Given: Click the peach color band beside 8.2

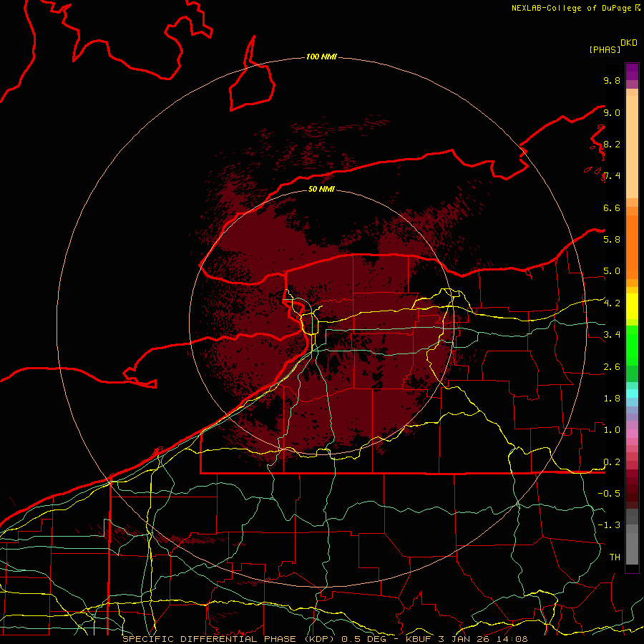Looking at the screenshot, I should (x=632, y=147).
